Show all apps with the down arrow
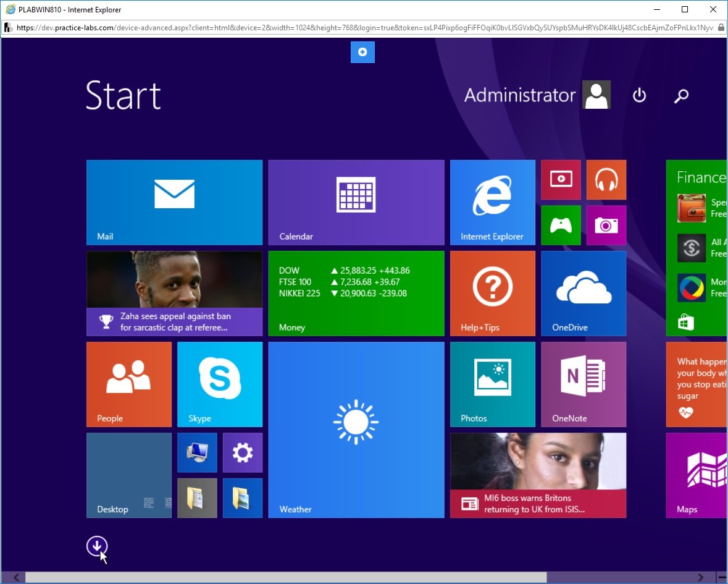 [x=96, y=546]
